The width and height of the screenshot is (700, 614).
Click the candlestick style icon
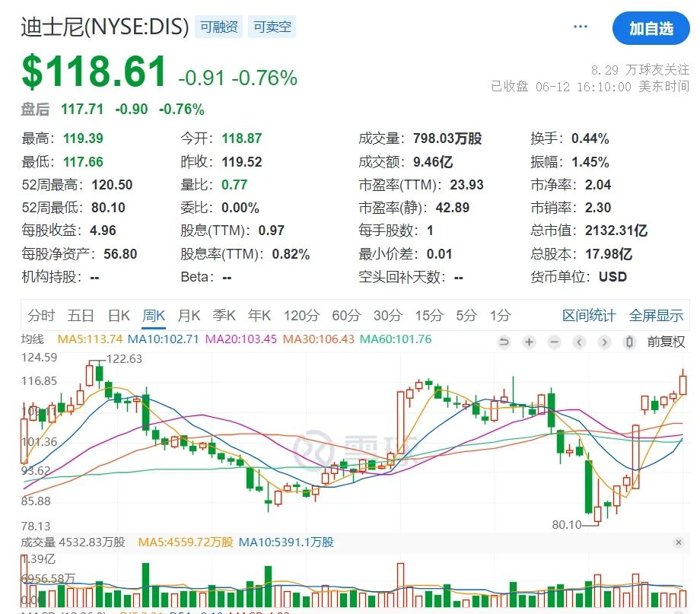click(x=629, y=342)
